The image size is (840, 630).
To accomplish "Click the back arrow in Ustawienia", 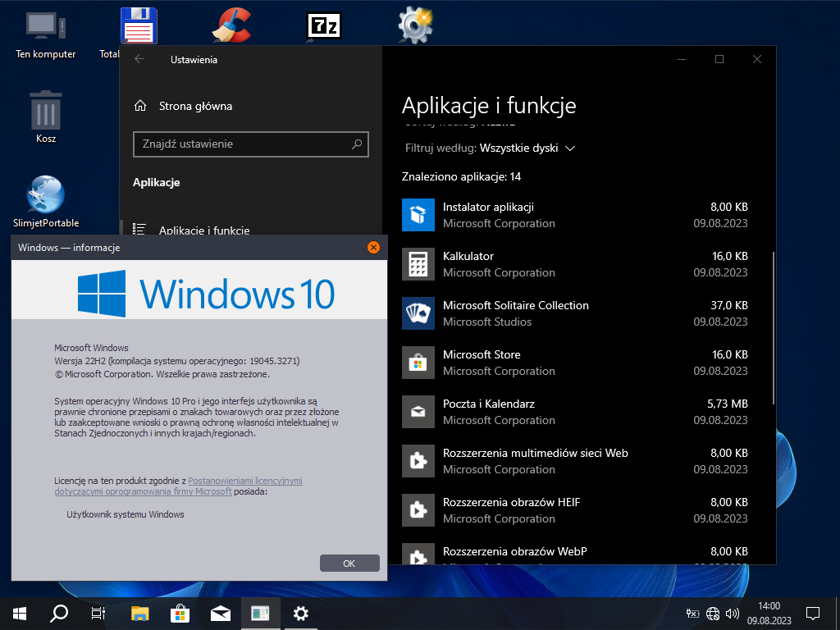I will coord(139,59).
